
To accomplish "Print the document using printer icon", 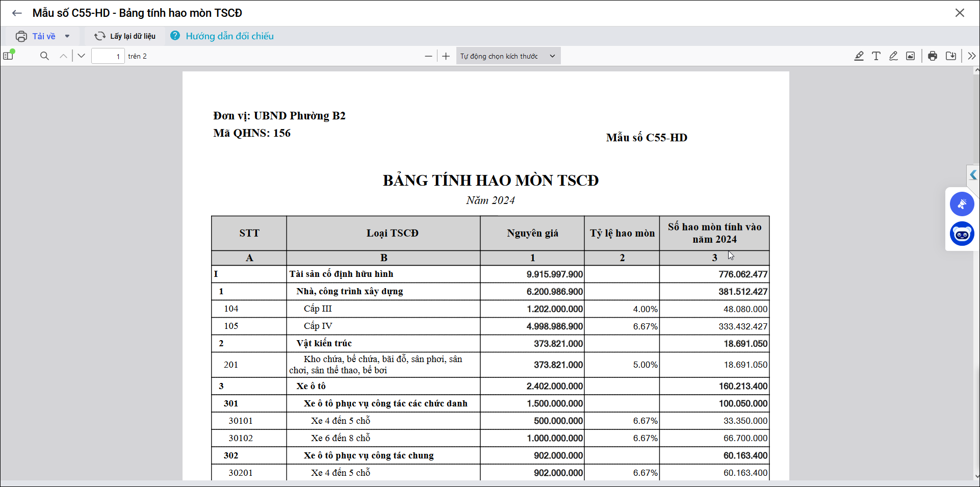I will pos(933,56).
